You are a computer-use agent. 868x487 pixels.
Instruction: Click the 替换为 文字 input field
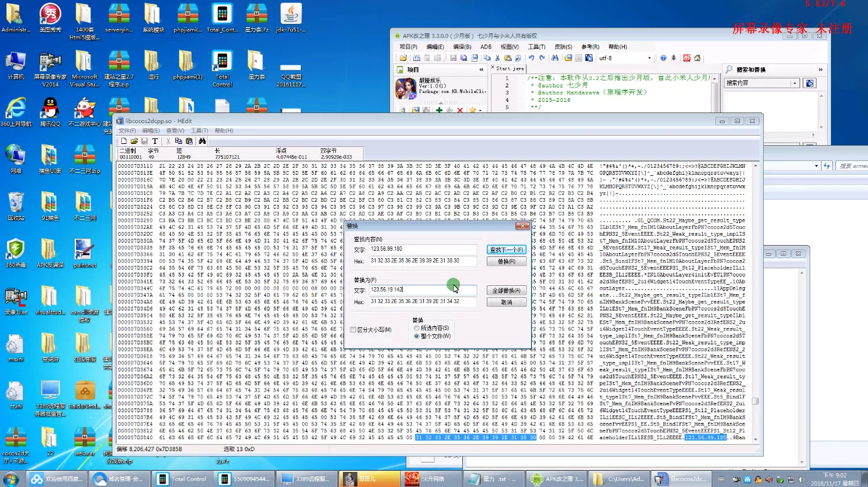click(x=423, y=290)
